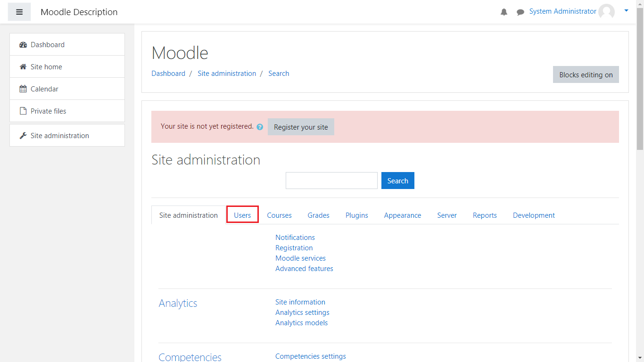Expand the user menu dropdown arrow
644x362 pixels.
tap(626, 10)
